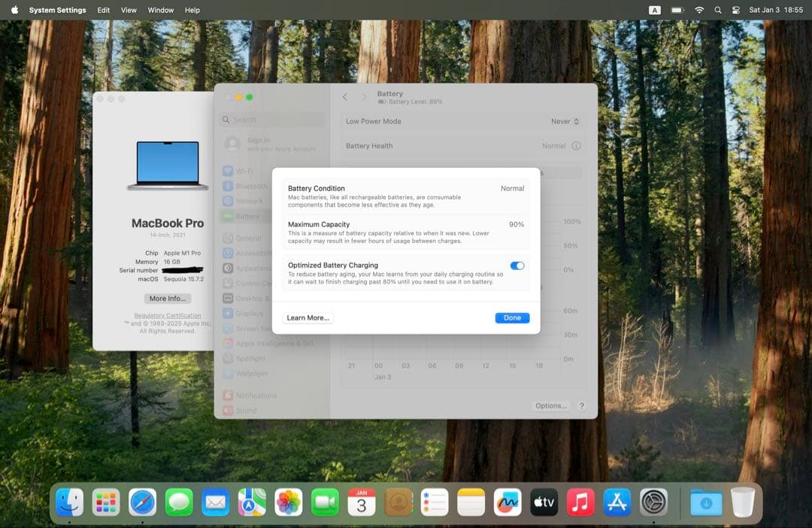Screen dimensions: 812x528
Task: Open Notifications settings
Action: click(254, 395)
